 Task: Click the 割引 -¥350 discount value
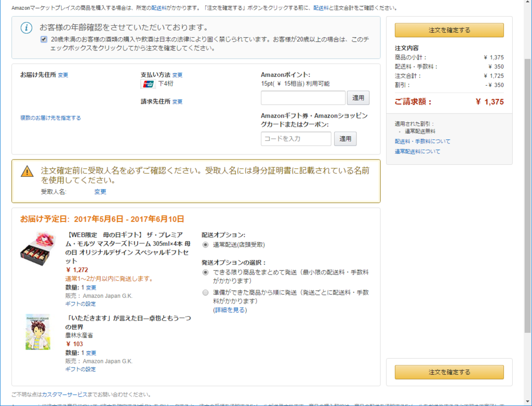tap(495, 85)
